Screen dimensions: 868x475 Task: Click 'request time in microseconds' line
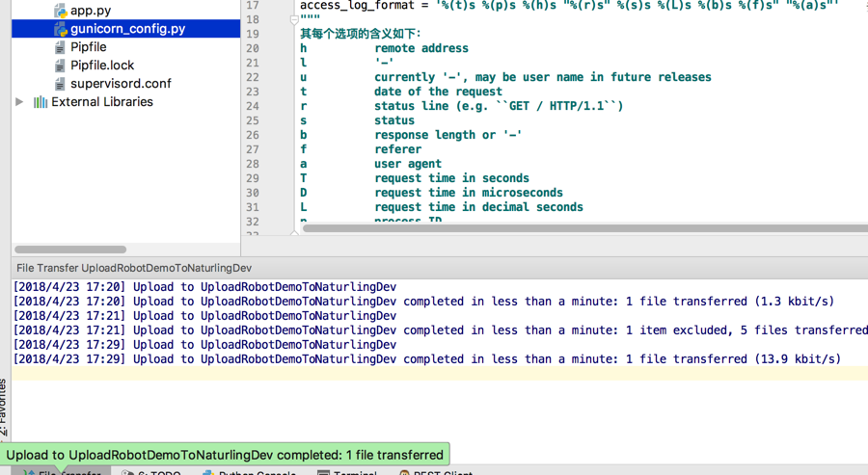(469, 193)
